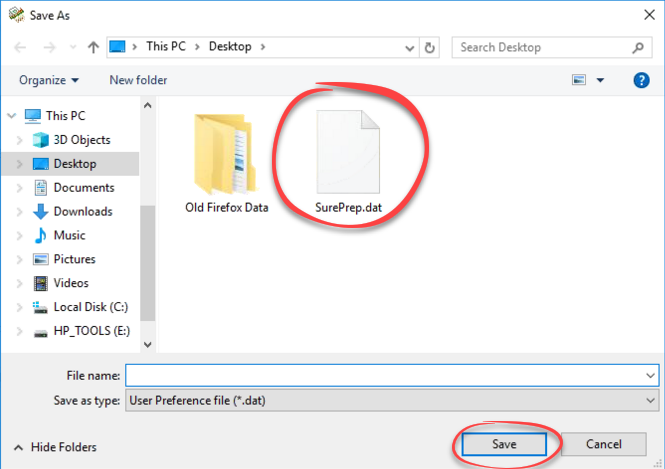The image size is (665, 469).
Task: Expand the Pictures tree node
Action: pyautogui.click(x=20, y=259)
